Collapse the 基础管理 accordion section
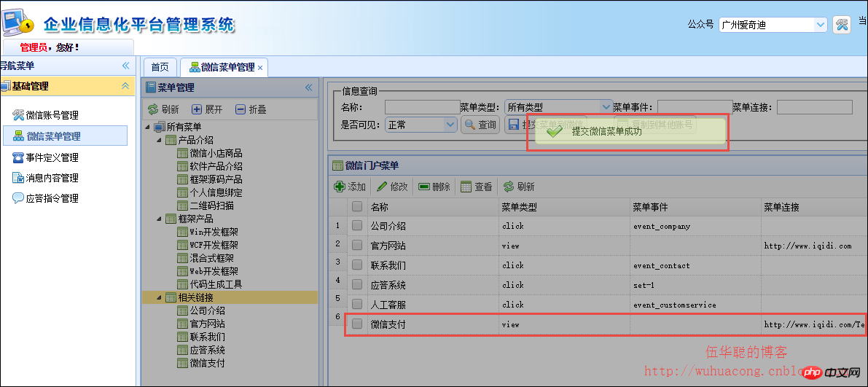Screen dimensions: 868x387 pos(125,86)
